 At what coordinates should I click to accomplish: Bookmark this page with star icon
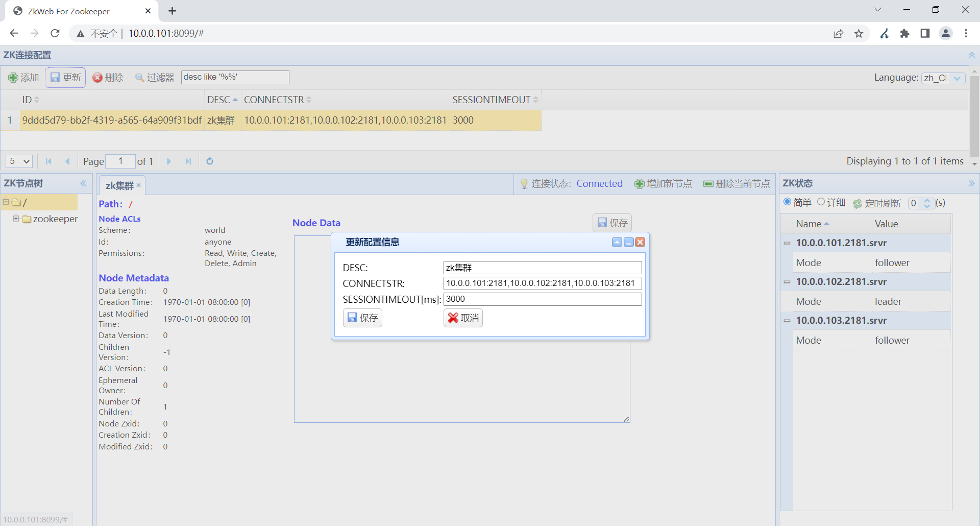(859, 34)
